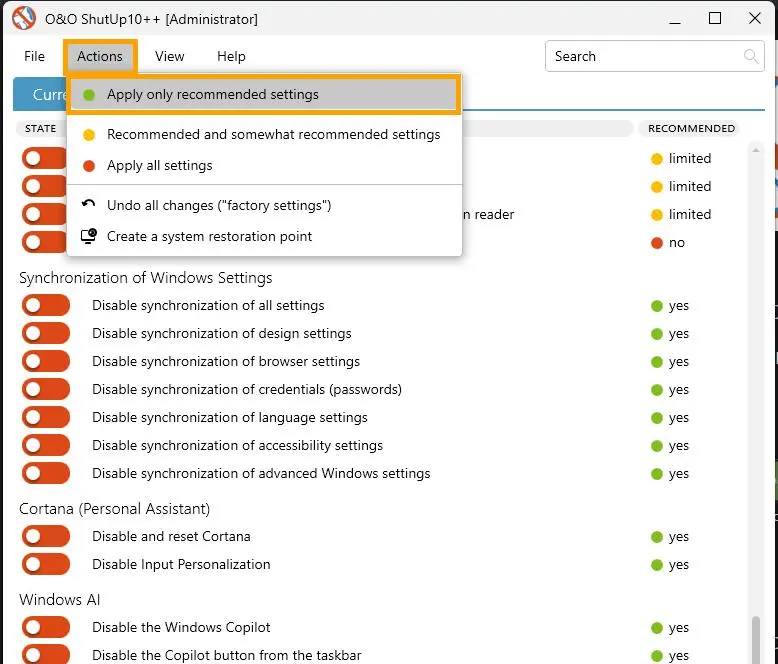
Task: Choose Apply only recommended settings
Action: click(263, 94)
